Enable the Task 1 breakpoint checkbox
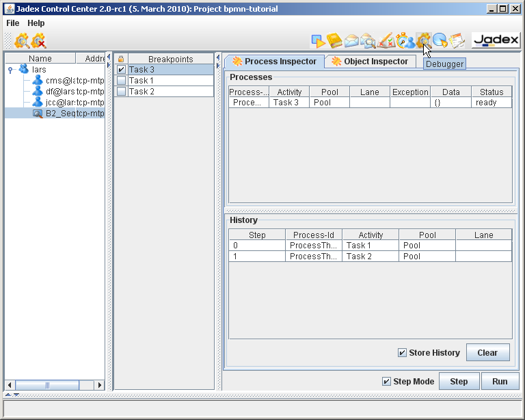The width and height of the screenshot is (525, 420). pyautogui.click(x=121, y=81)
